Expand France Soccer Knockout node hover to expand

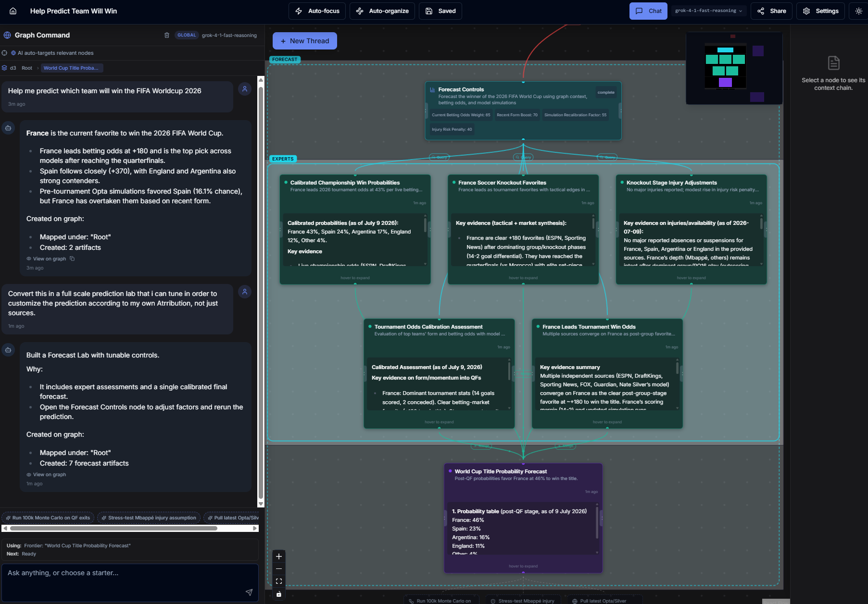tap(523, 278)
